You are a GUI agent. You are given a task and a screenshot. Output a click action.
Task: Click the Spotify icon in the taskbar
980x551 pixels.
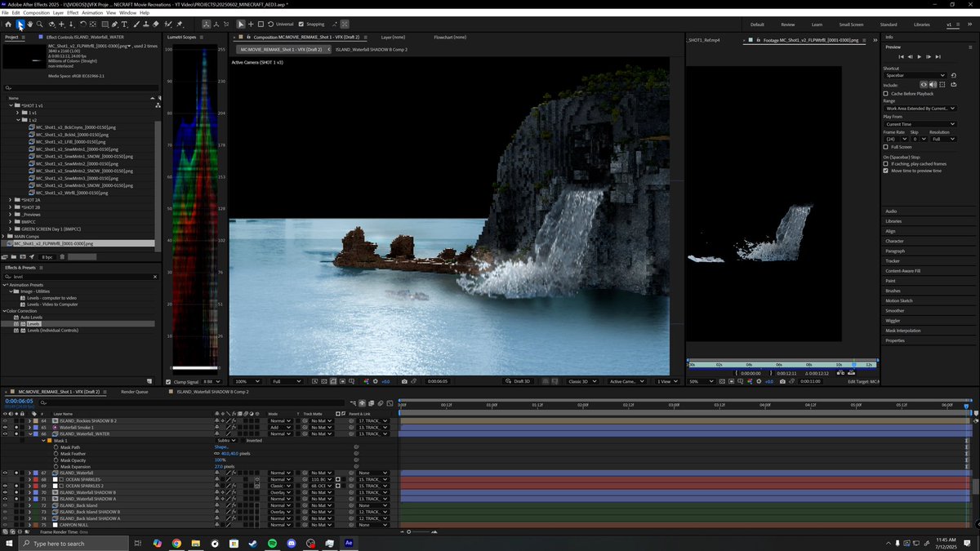pos(272,543)
